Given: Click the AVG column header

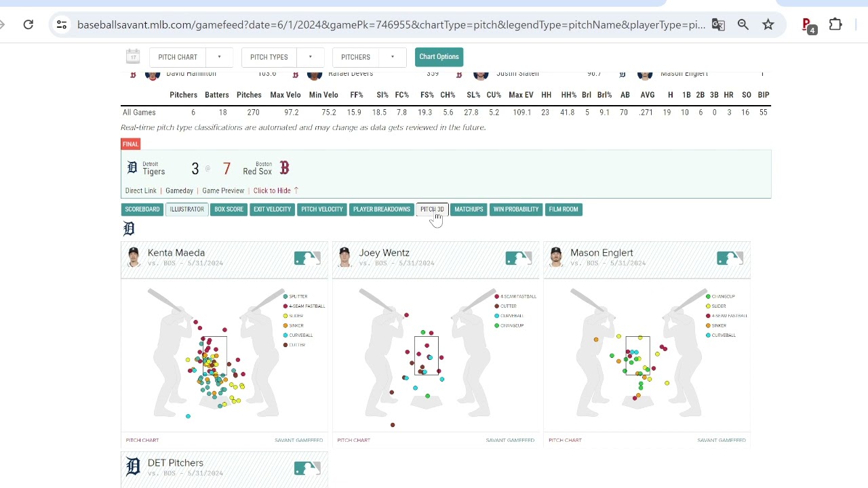Looking at the screenshot, I should 648,95.
